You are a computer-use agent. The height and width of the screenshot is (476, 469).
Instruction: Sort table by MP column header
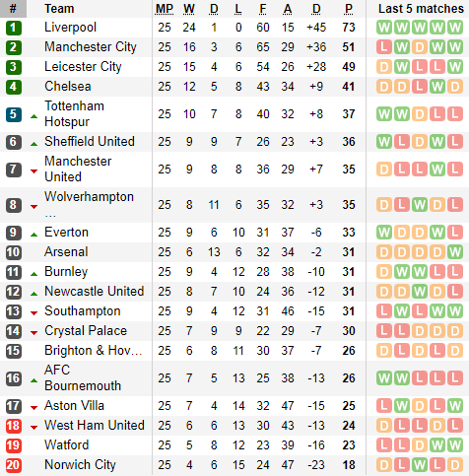pyautogui.click(x=165, y=9)
